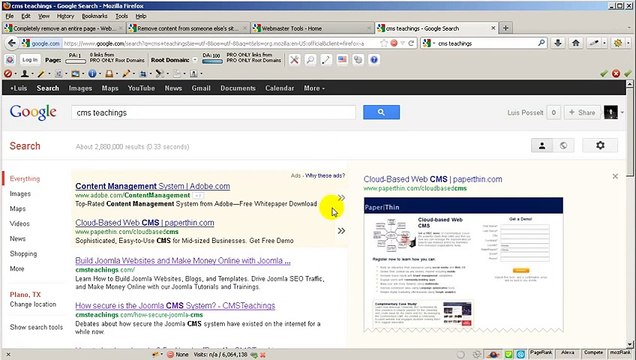Image resolution: width=636 pixels, height=360 pixels.
Task: Click the Google search query input field
Action: pyautogui.click(x=213, y=112)
